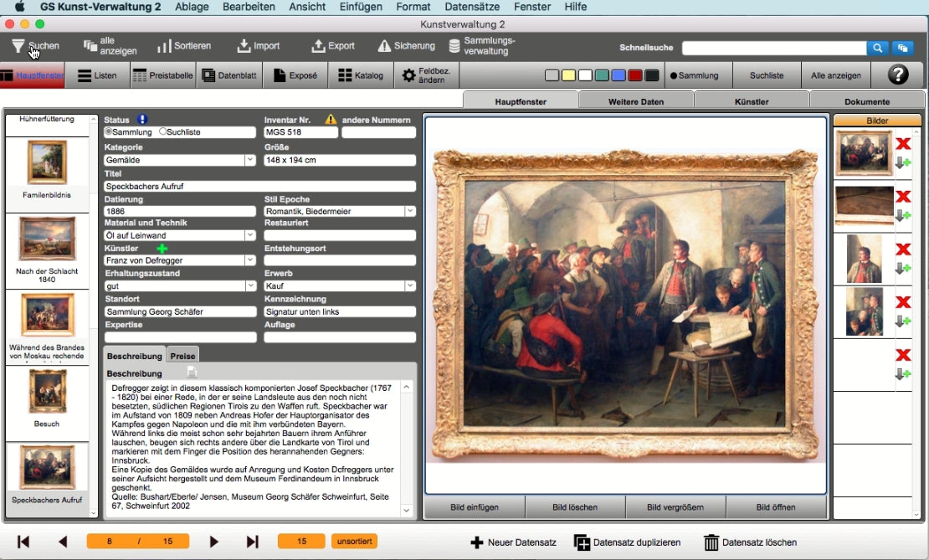
Task: Toggle the unsortiert sort state button
Action: tap(354, 542)
